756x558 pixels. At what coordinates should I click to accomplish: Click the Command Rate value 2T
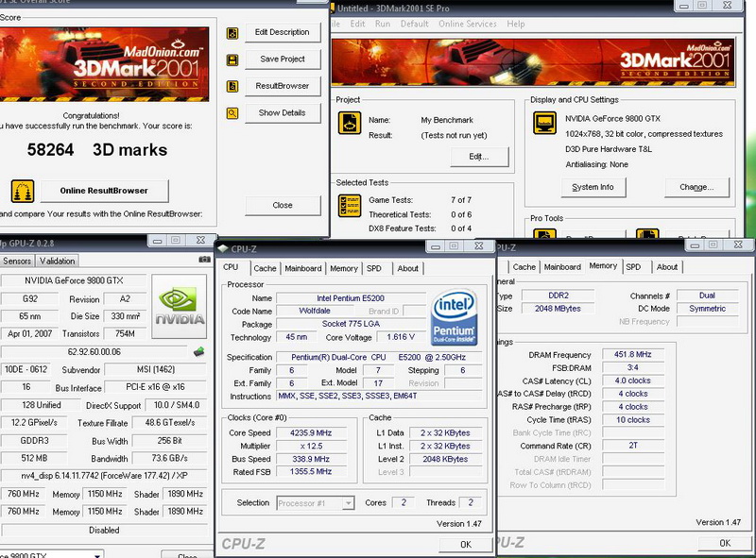(632, 446)
